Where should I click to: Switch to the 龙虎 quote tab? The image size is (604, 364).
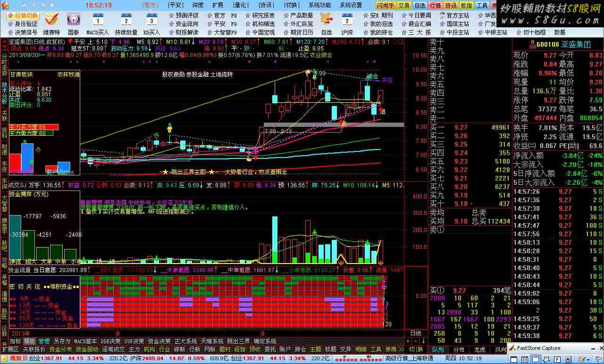tap(479, 349)
